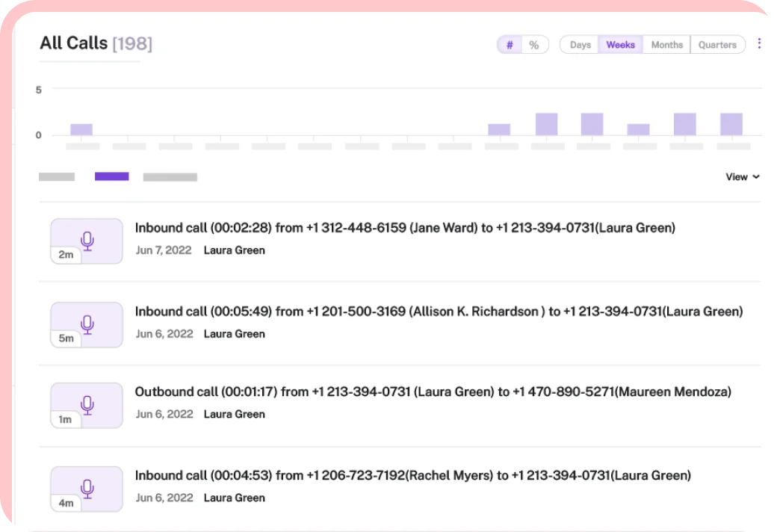
Task: Open the inbound call from Jane Ward
Action: 405,228
